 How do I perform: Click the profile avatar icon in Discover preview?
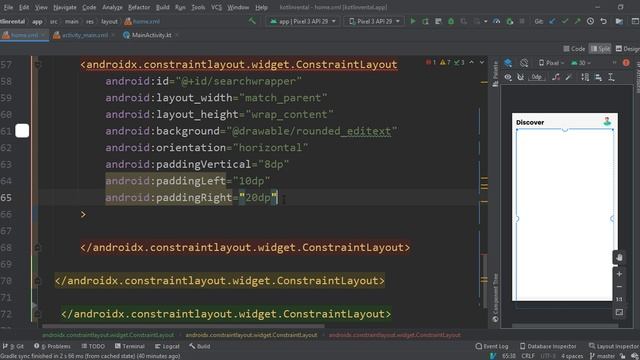click(x=607, y=121)
